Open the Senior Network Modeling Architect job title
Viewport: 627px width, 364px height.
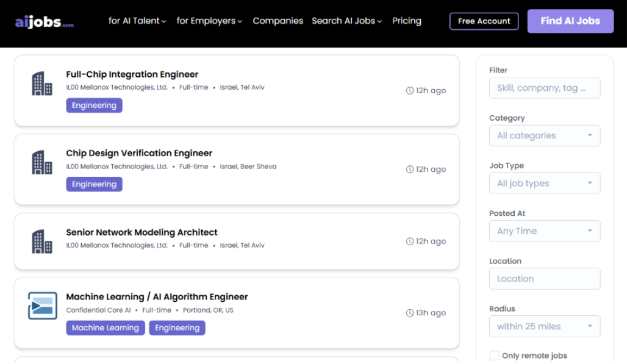click(142, 232)
